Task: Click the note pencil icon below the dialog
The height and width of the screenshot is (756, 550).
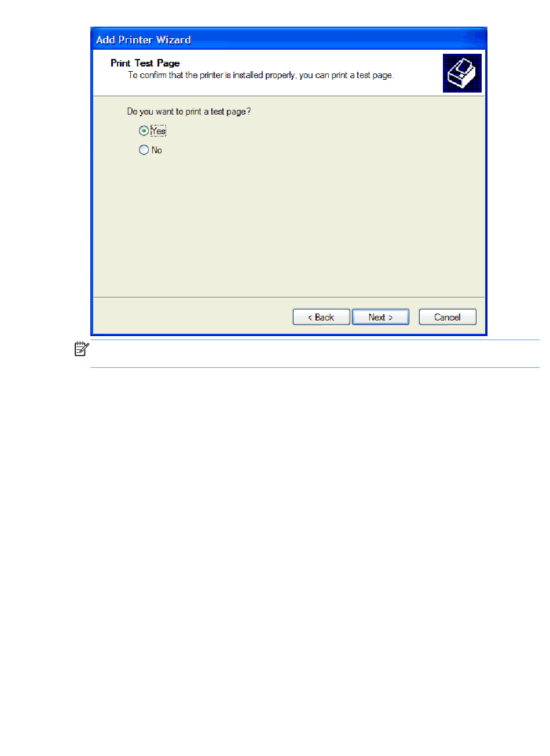Action: click(x=82, y=349)
